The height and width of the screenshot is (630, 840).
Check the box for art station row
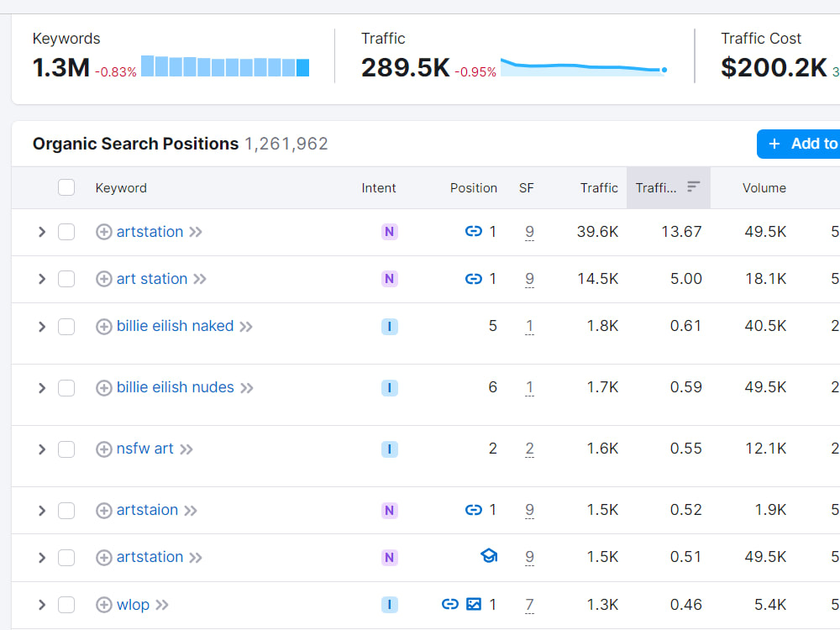(x=66, y=279)
